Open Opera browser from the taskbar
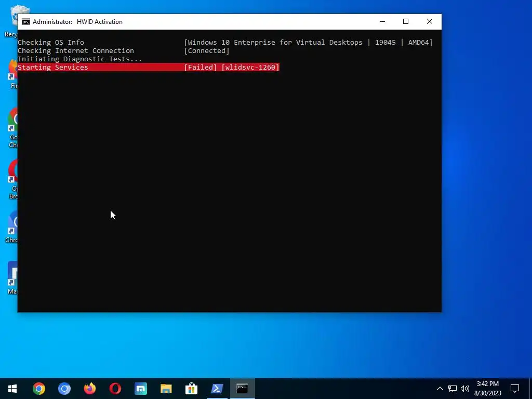Image resolution: width=532 pixels, height=399 pixels. pyautogui.click(x=115, y=389)
